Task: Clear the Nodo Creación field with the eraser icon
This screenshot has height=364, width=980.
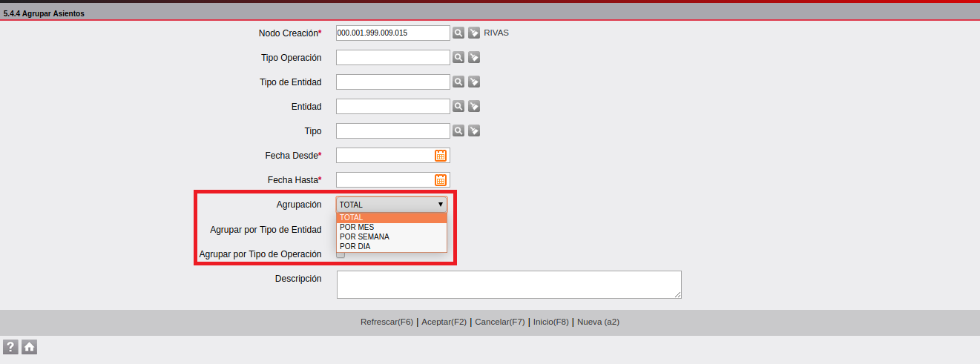Action: [474, 33]
